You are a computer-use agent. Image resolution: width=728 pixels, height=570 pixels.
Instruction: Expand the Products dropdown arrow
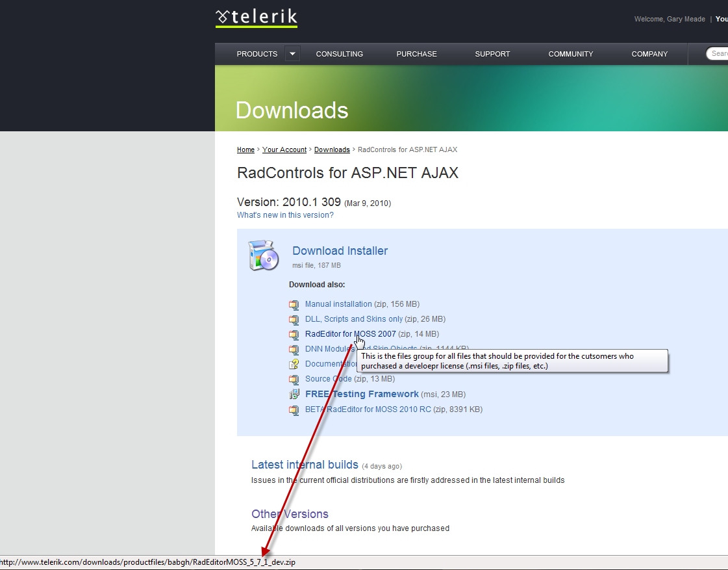(x=292, y=54)
